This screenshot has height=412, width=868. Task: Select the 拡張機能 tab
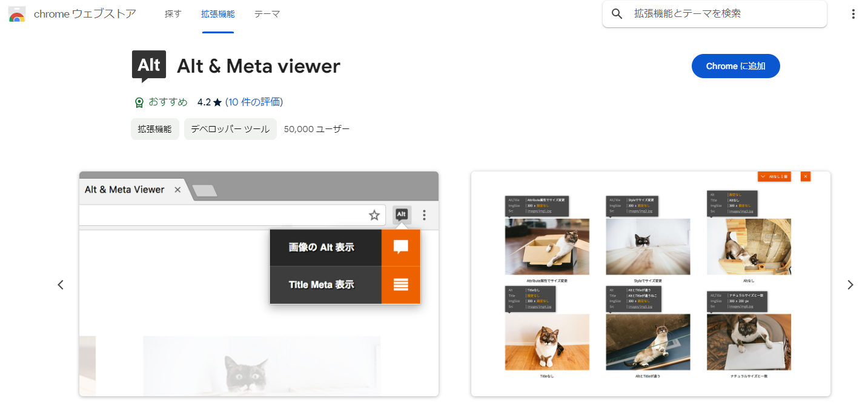point(218,14)
